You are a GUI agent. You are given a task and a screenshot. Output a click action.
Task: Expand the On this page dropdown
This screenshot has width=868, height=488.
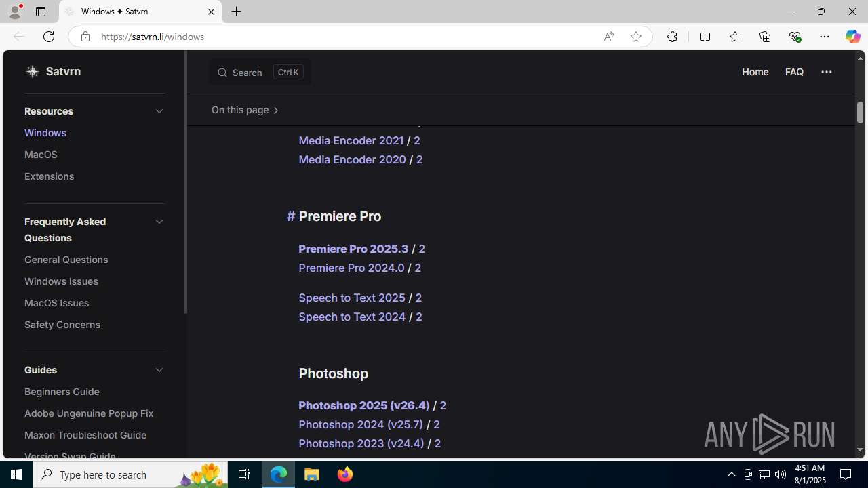click(x=245, y=110)
